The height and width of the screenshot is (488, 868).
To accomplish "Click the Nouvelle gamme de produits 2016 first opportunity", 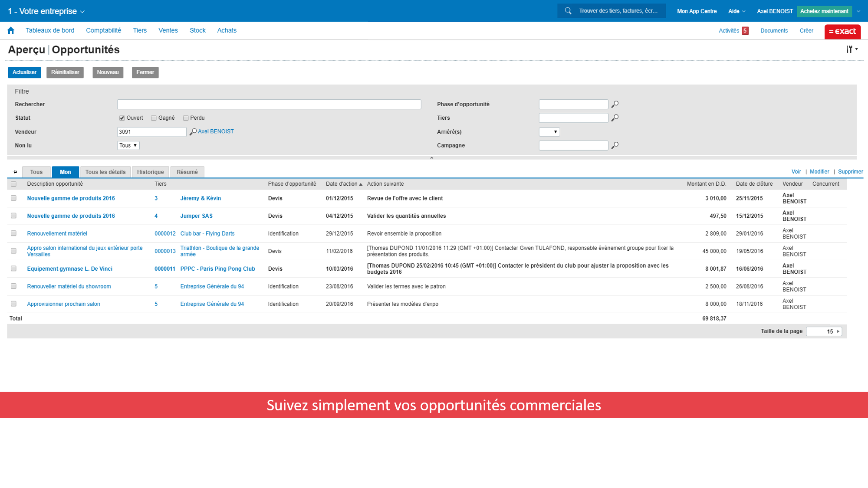I will point(70,198).
